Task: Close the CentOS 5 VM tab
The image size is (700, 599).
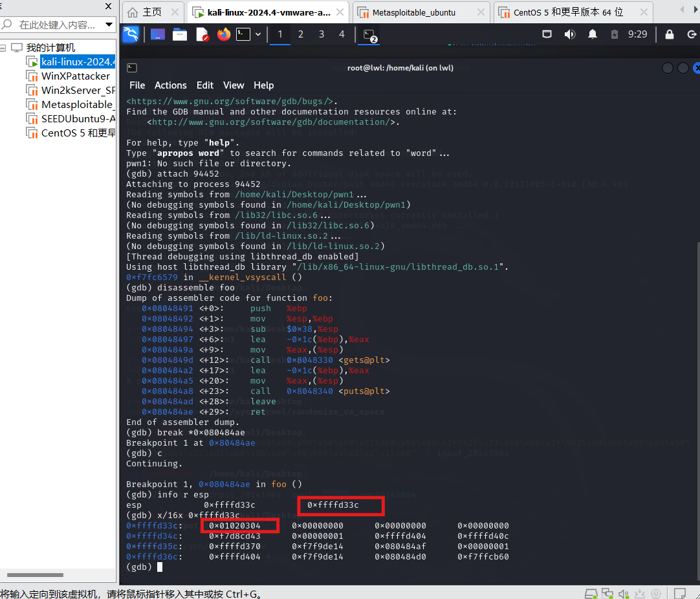Action: pyautogui.click(x=644, y=12)
